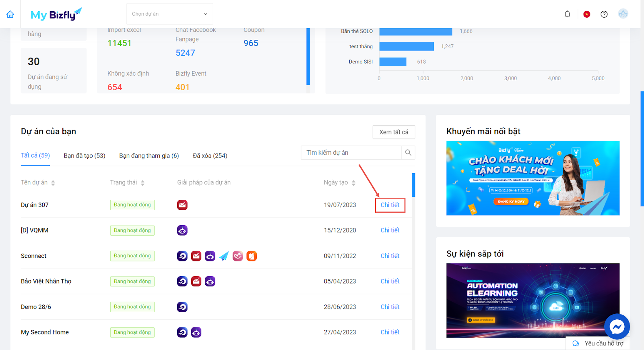Click the project list scrollbar
Screen dimensions: 644x350
pyautogui.click(x=413, y=185)
